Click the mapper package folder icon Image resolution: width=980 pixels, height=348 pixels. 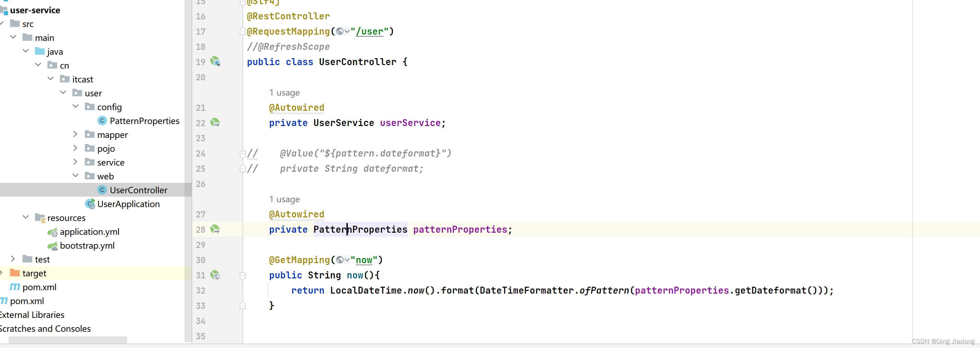pos(90,134)
